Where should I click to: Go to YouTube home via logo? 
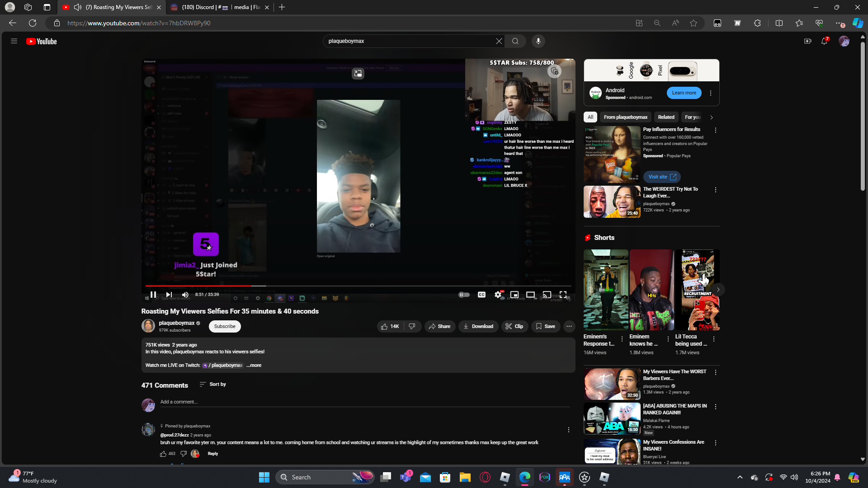pyautogui.click(x=42, y=41)
